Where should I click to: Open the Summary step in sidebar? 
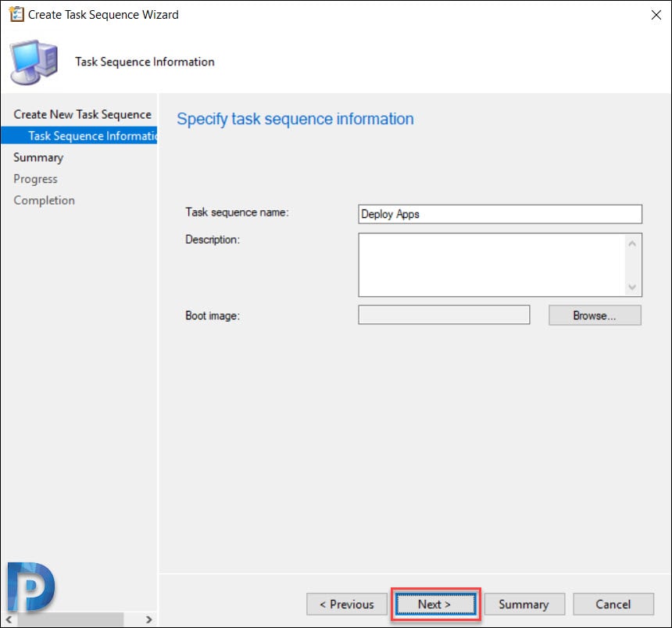point(38,158)
